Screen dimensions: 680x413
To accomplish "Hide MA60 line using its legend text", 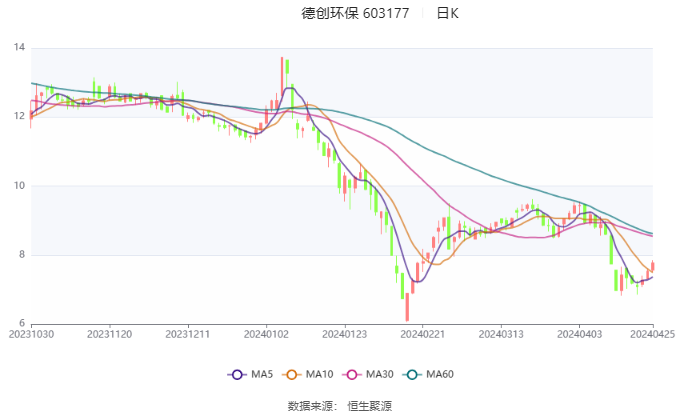I will 440,374.
